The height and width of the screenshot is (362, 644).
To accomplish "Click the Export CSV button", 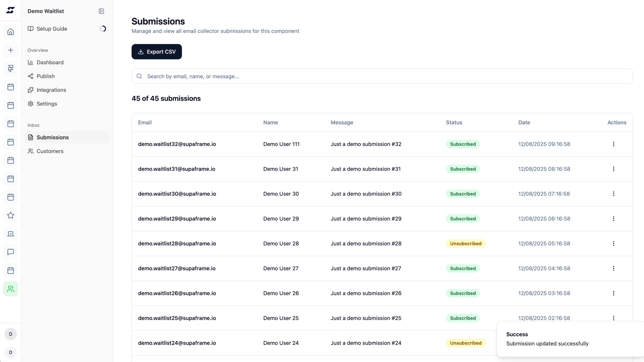I will [157, 52].
